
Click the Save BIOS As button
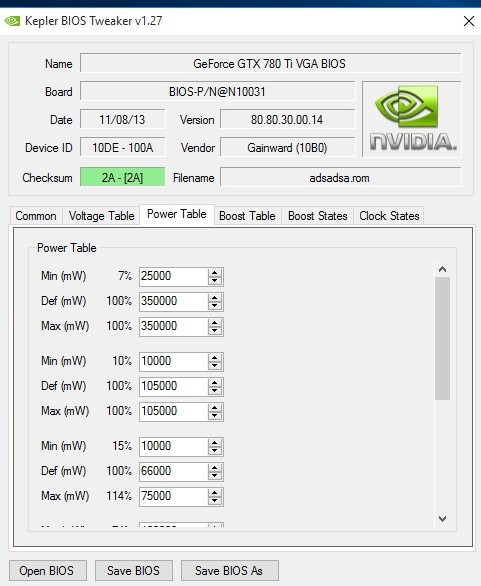coord(229,571)
